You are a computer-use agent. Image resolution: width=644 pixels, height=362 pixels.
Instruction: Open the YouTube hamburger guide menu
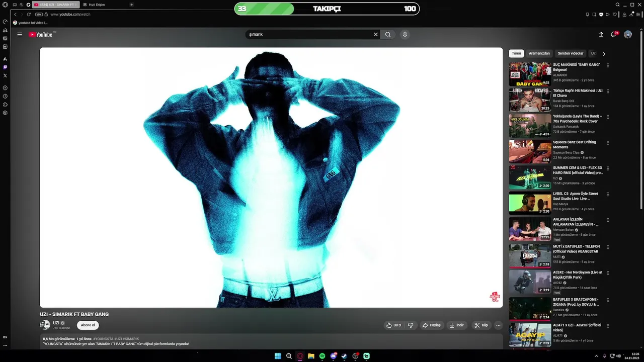20,35
